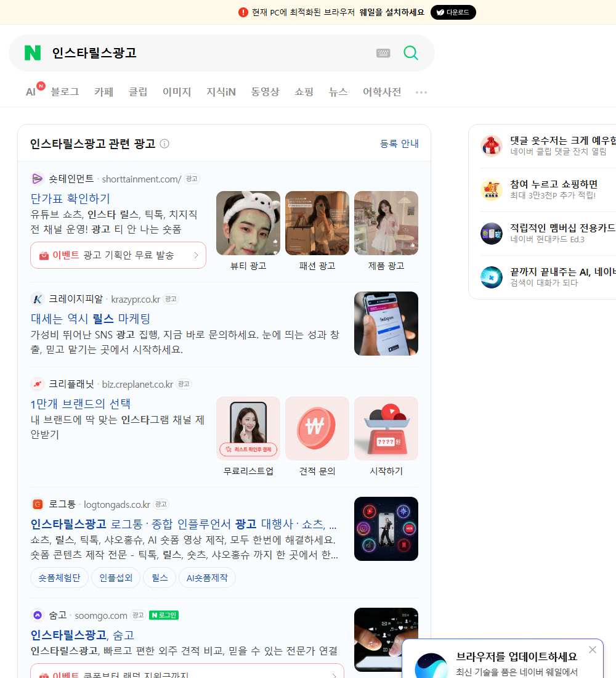Click the 숏테인먼트 favicon icon
Screen dimensions: 616x678
click(x=38, y=179)
